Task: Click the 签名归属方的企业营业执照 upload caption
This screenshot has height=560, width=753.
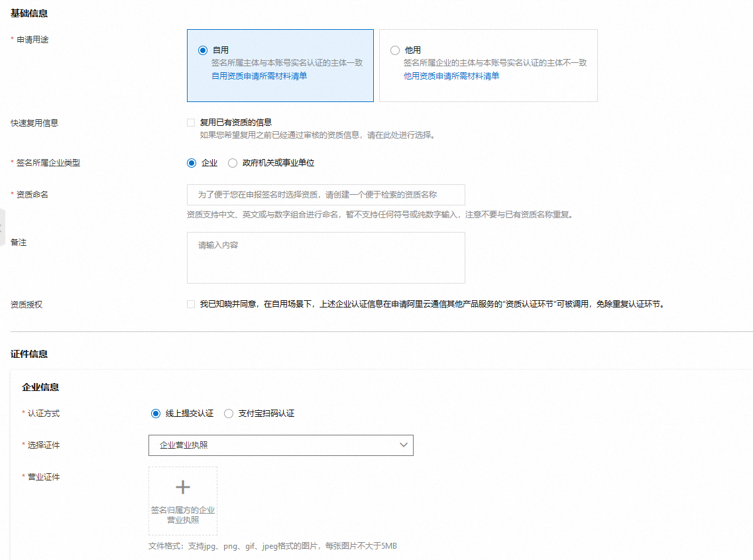Action: pos(183,515)
